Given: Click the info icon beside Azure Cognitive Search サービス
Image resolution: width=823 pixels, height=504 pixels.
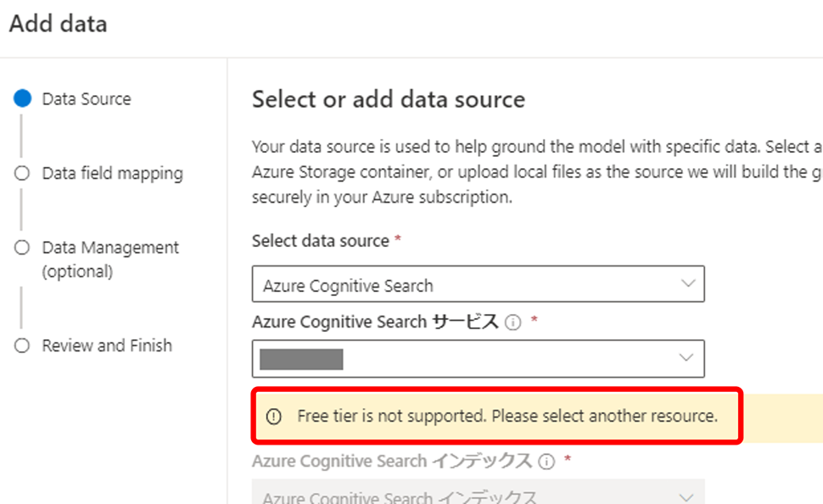Looking at the screenshot, I should coord(512,323).
